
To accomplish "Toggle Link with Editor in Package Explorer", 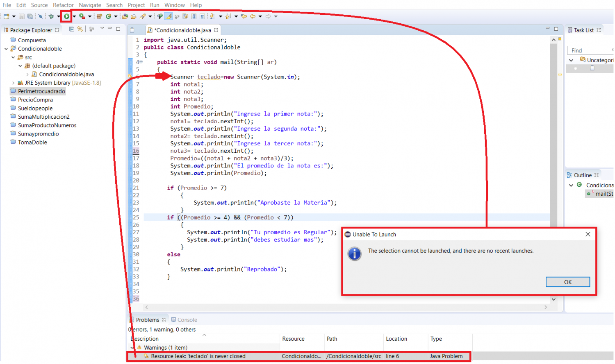I will 80,29.
